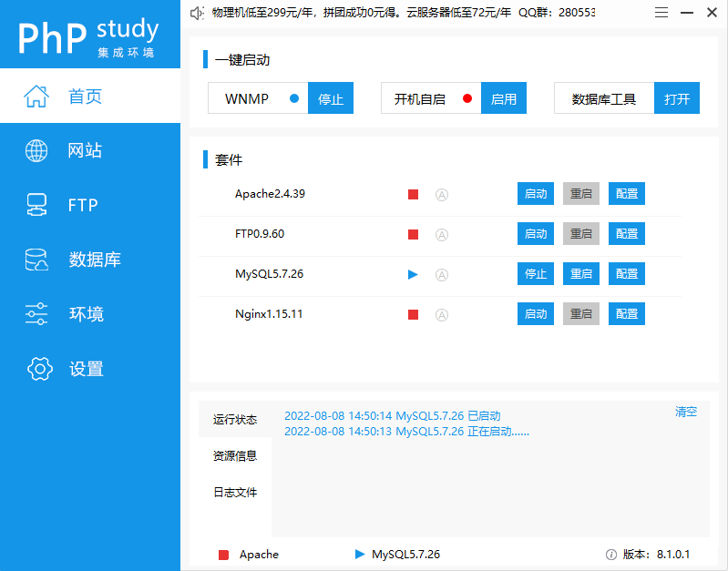Open 配置 for MySQL5.7.26
Viewport: 728px width, 571px height.
pyautogui.click(x=627, y=274)
